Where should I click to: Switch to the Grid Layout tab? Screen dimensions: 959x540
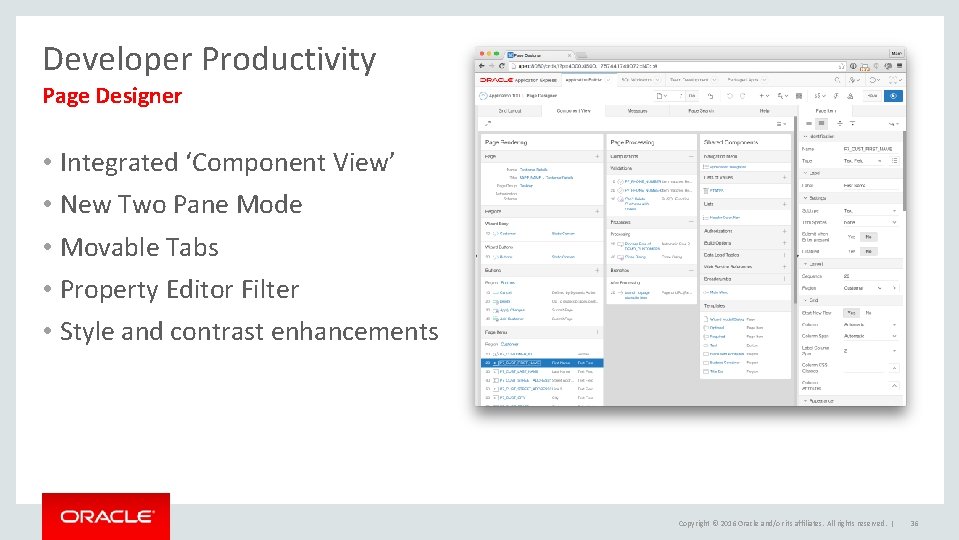(x=509, y=111)
